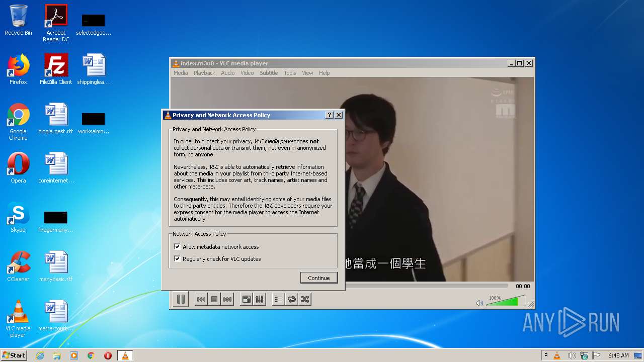
Task: Show hidden tray icons arrow
Action: (x=546, y=355)
